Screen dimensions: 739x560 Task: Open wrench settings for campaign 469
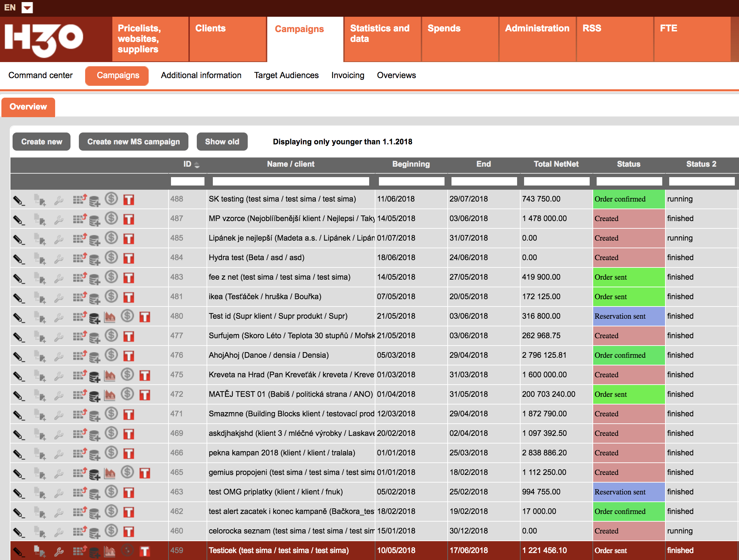point(59,435)
